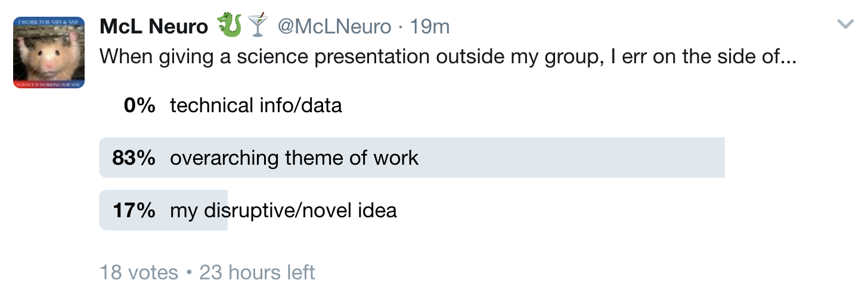Click the '18 votes' count
Image resolution: width=868 pixels, height=308 pixels.
point(139,273)
